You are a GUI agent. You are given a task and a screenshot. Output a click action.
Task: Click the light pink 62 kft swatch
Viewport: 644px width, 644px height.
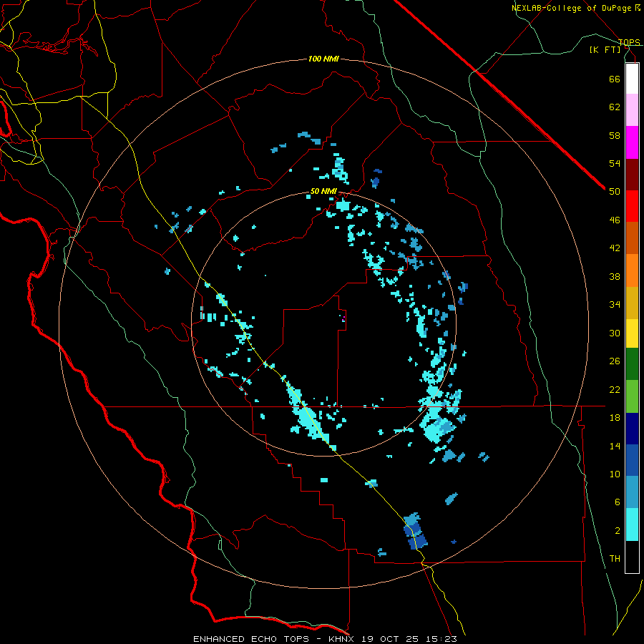[632, 109]
